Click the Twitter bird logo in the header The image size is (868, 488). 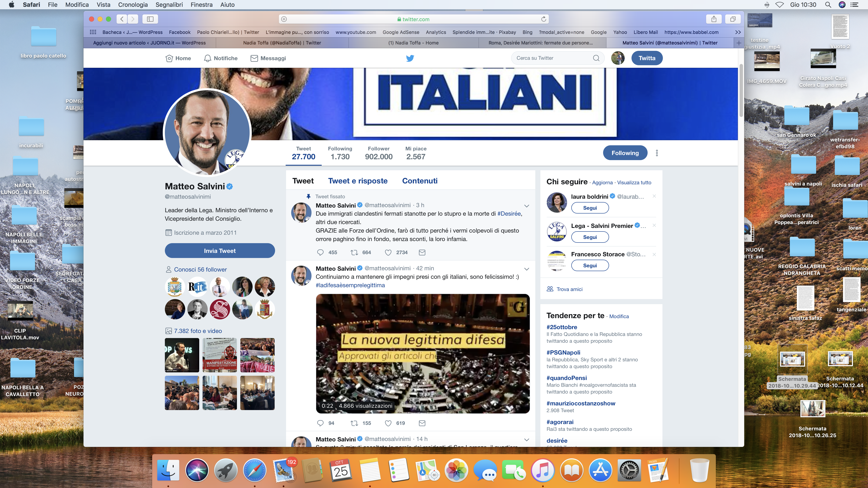coord(410,58)
